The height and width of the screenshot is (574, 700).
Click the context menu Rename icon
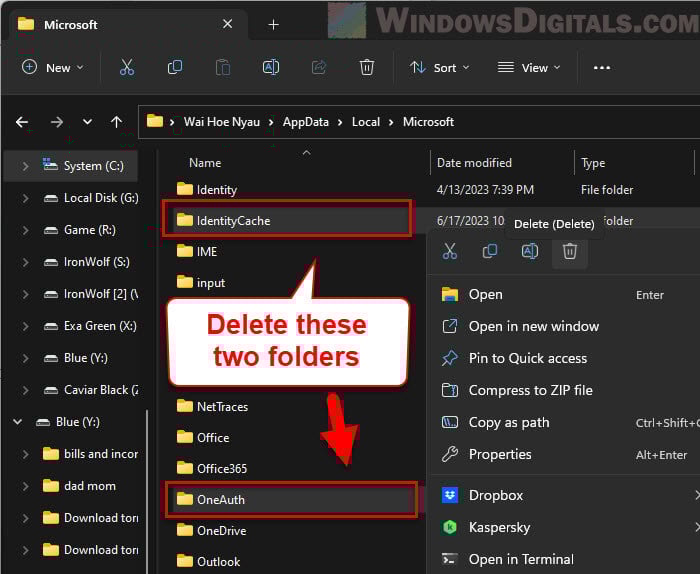(x=529, y=251)
